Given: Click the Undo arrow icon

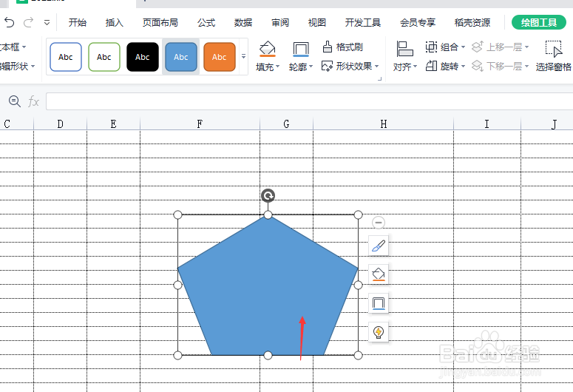Looking at the screenshot, I should [10, 23].
